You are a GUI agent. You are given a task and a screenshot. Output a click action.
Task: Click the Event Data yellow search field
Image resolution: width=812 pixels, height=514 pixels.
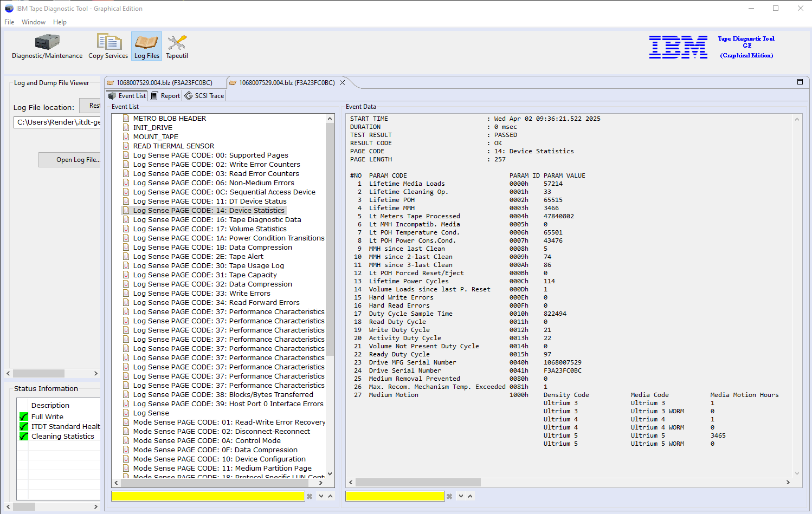(x=395, y=496)
